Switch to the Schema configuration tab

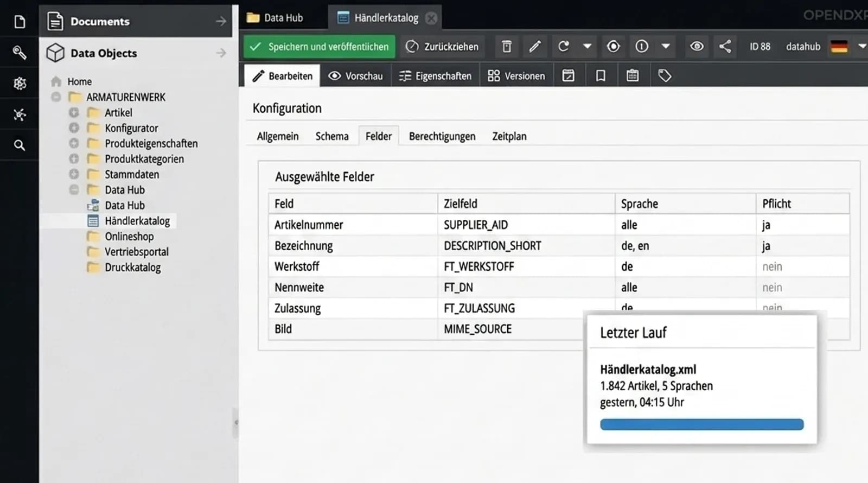pyautogui.click(x=332, y=136)
